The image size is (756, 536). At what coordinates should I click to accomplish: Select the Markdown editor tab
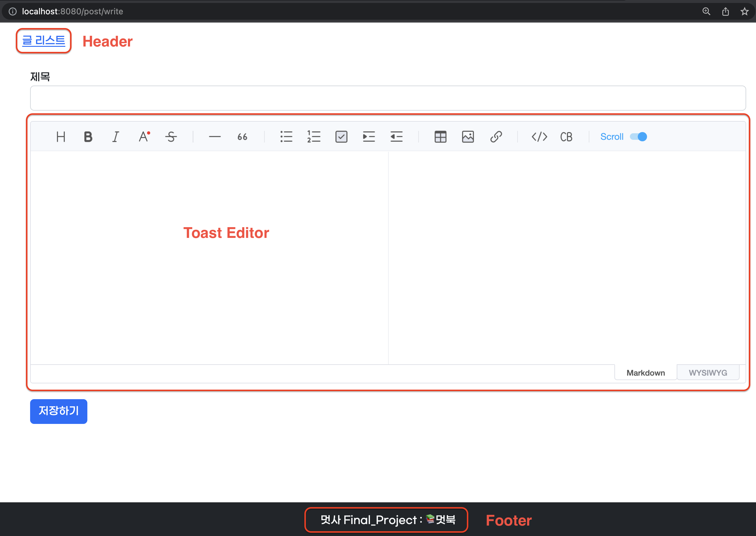point(645,373)
